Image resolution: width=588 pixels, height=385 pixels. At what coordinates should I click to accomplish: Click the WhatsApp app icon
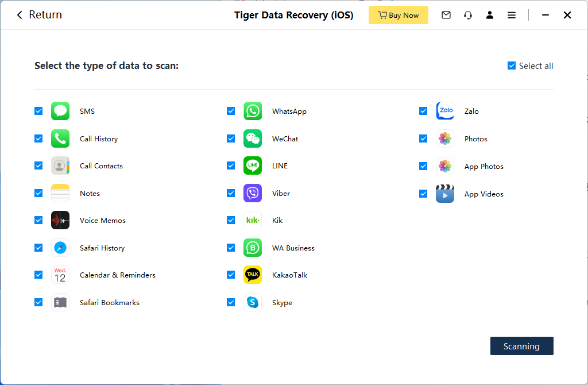pyautogui.click(x=253, y=111)
